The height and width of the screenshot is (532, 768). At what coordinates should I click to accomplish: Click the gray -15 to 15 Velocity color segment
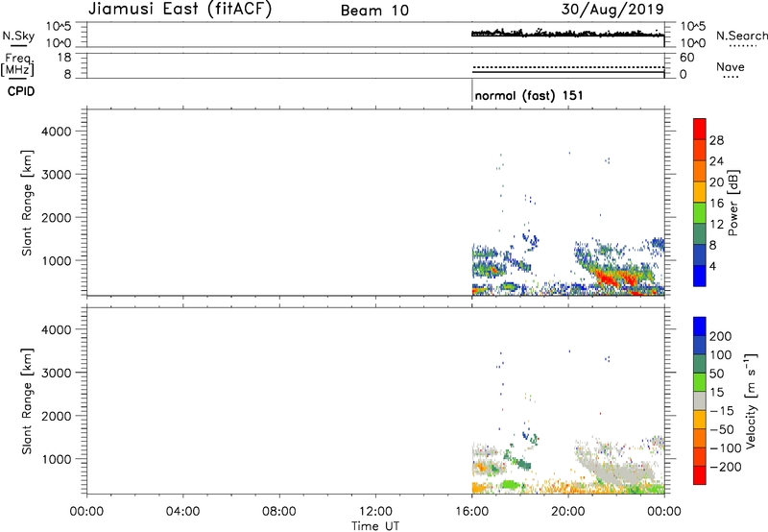700,401
